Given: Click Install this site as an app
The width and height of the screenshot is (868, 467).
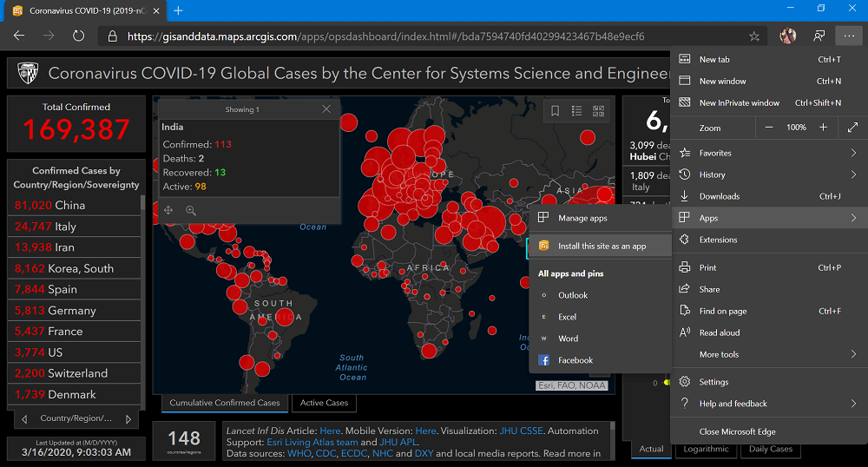Looking at the screenshot, I should 600,247.
